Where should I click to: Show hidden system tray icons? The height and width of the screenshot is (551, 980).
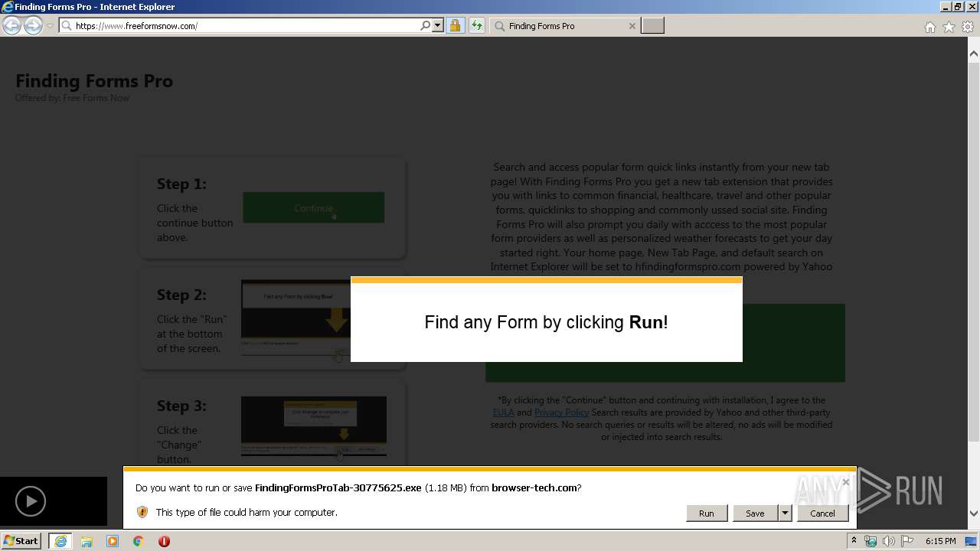(854, 540)
